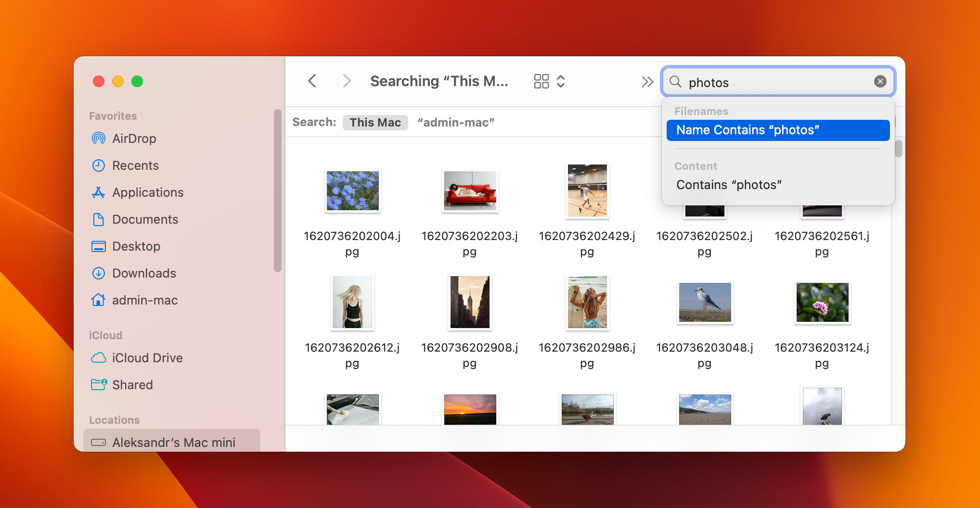Select the sunset thumbnail in bottom row
The image size is (980, 508).
click(470, 409)
